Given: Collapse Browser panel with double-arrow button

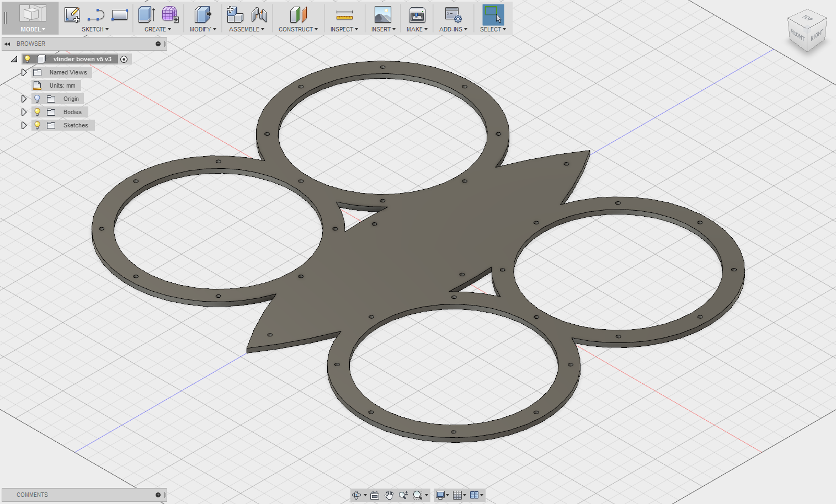Looking at the screenshot, I should (7, 44).
